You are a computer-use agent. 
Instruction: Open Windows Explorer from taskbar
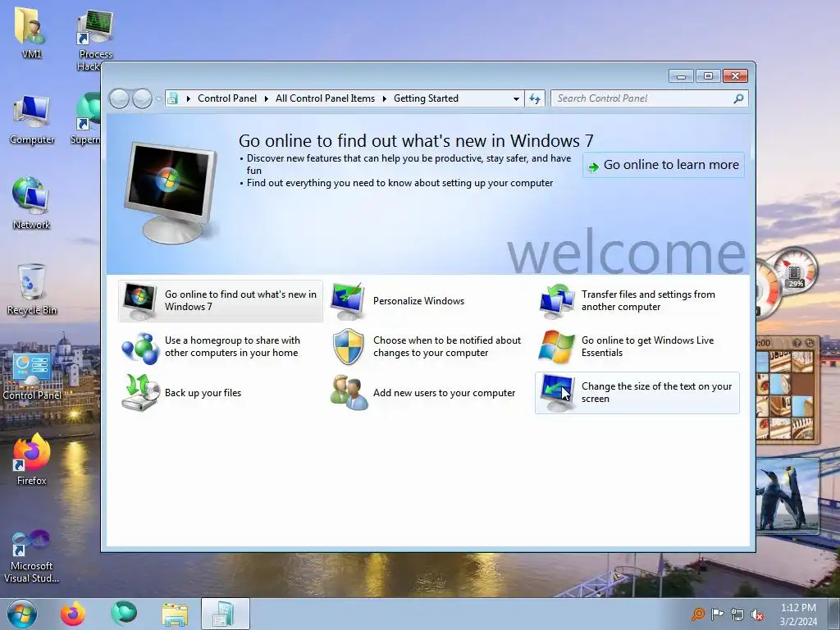click(175, 614)
